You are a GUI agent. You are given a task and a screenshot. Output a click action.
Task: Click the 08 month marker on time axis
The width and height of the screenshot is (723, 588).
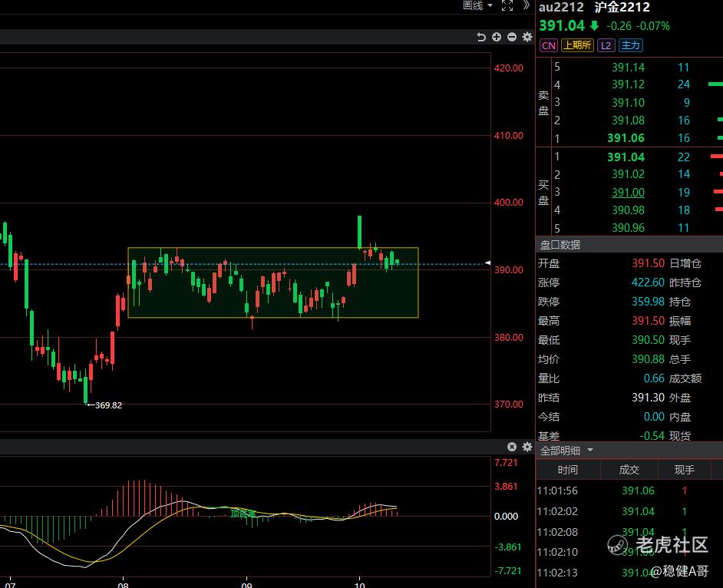[x=123, y=585]
